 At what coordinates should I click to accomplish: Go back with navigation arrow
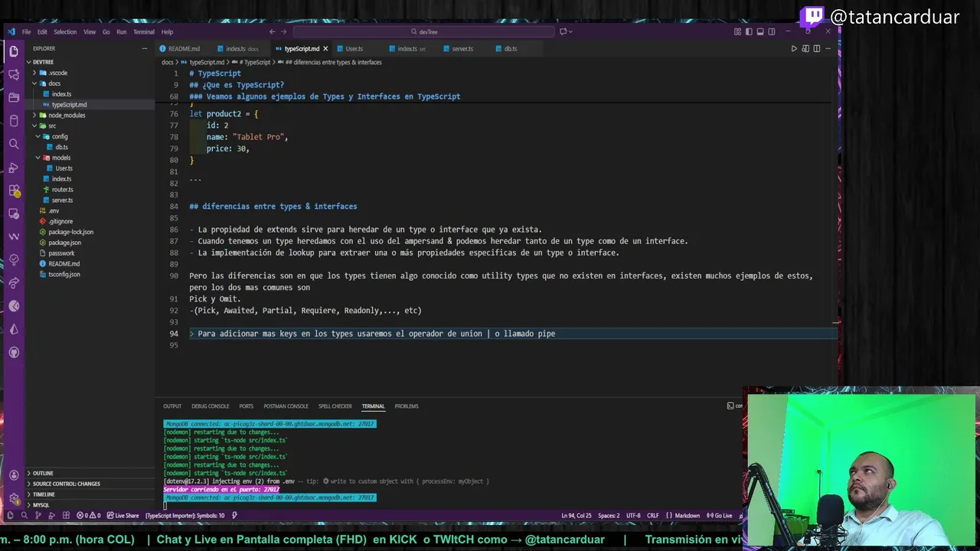(272, 31)
